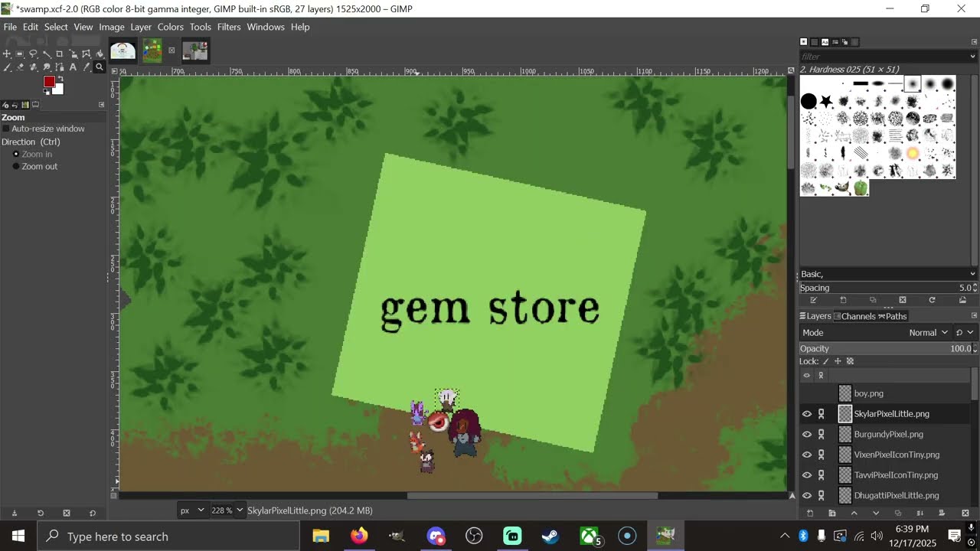The width and height of the screenshot is (980, 551).
Task: Swap foreground and background colors
Action: click(x=60, y=79)
